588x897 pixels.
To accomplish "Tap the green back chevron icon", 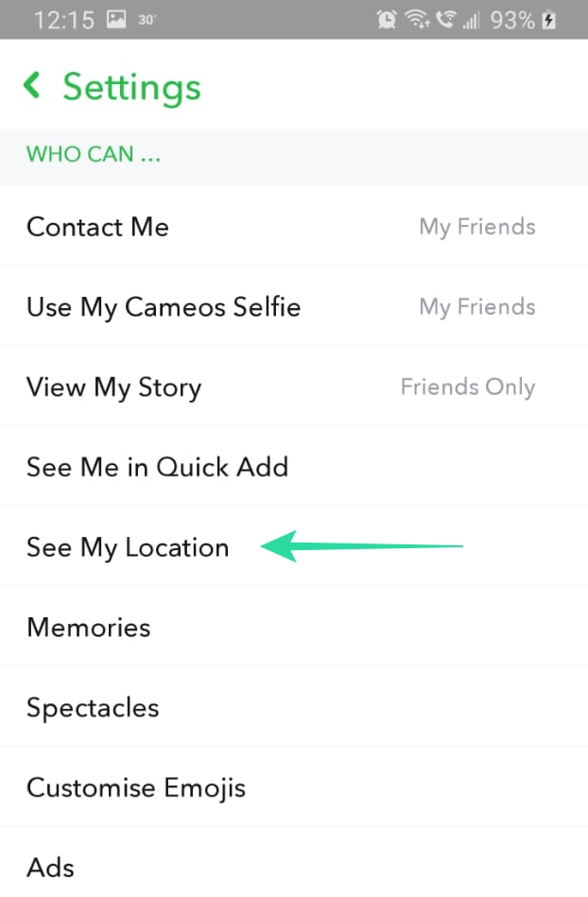I will [32, 86].
